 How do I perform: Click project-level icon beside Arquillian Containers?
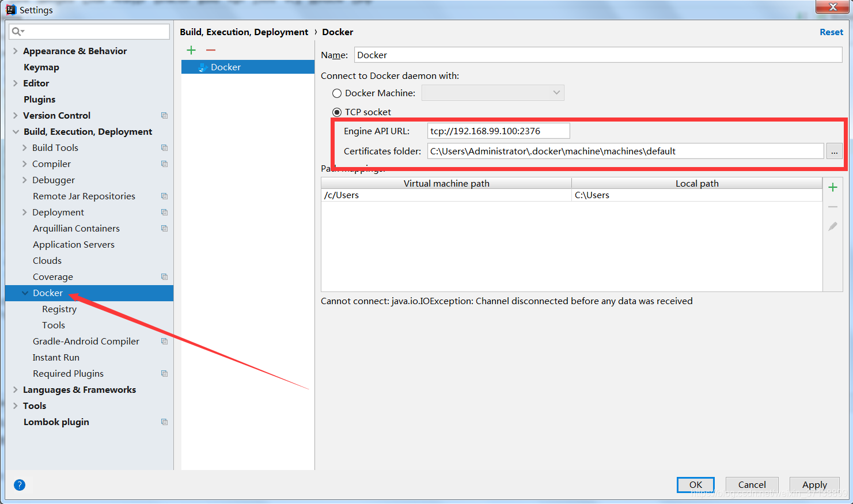coord(164,229)
